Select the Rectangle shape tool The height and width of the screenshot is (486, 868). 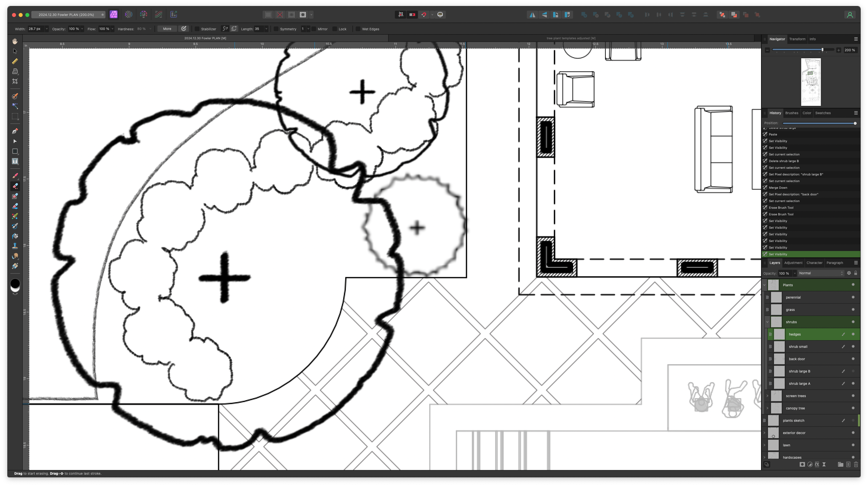click(15, 151)
